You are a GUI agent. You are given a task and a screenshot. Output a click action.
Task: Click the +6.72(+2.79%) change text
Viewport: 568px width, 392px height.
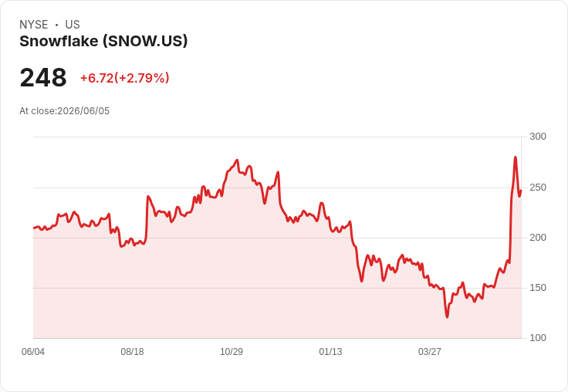[x=124, y=78]
